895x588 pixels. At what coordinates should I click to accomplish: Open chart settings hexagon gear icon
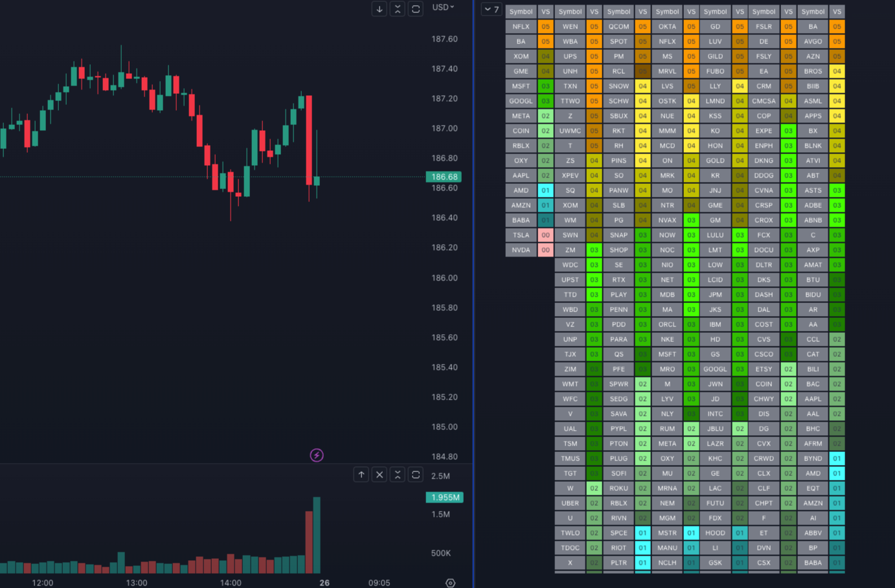451,583
